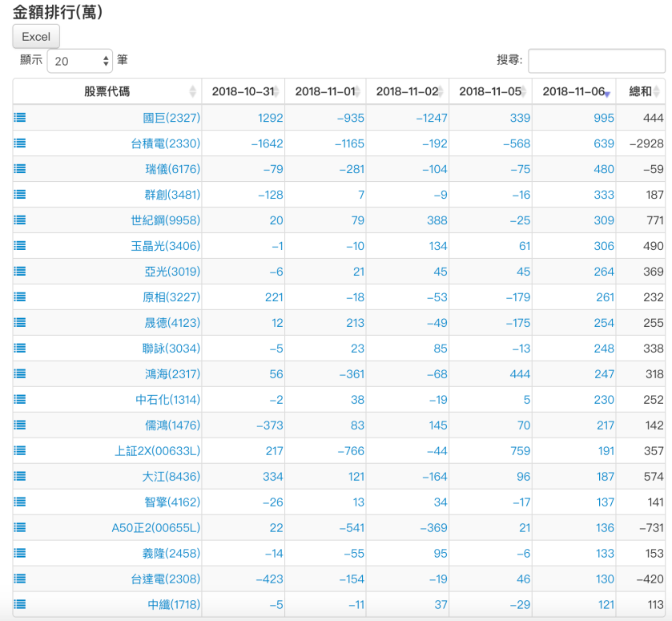Click the row icon for A50正2(00655L)
The width and height of the screenshot is (672, 621).
click(18, 527)
